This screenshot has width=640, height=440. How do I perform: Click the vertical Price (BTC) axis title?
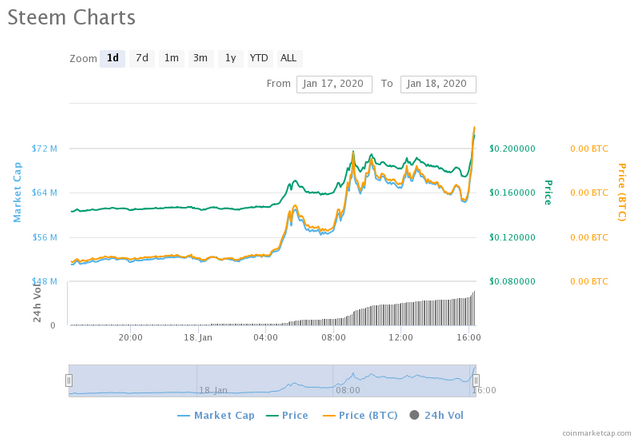click(x=622, y=192)
